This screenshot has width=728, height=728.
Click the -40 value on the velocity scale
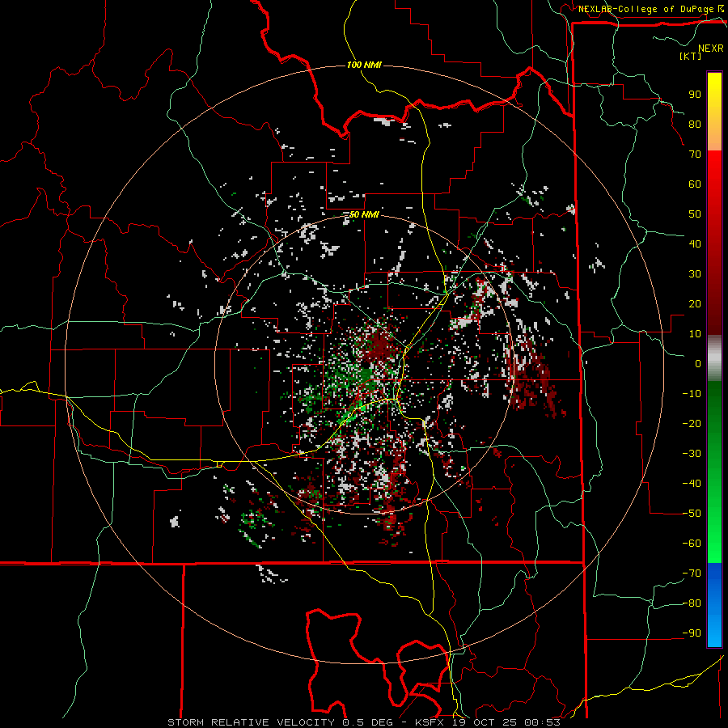click(692, 484)
